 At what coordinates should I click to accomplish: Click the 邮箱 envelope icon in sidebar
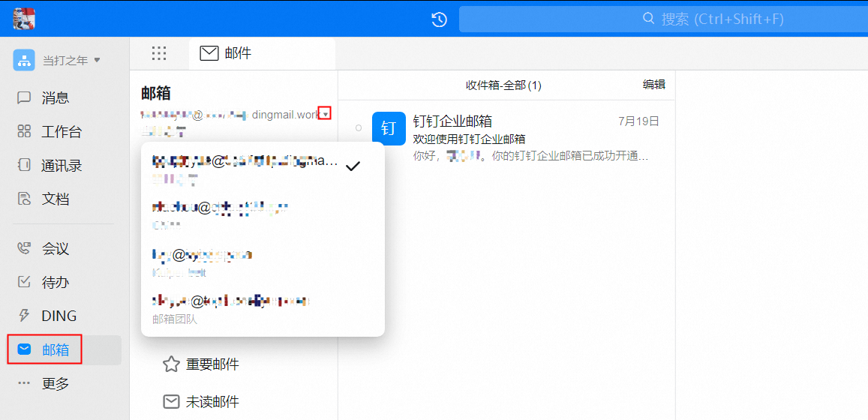(x=24, y=349)
